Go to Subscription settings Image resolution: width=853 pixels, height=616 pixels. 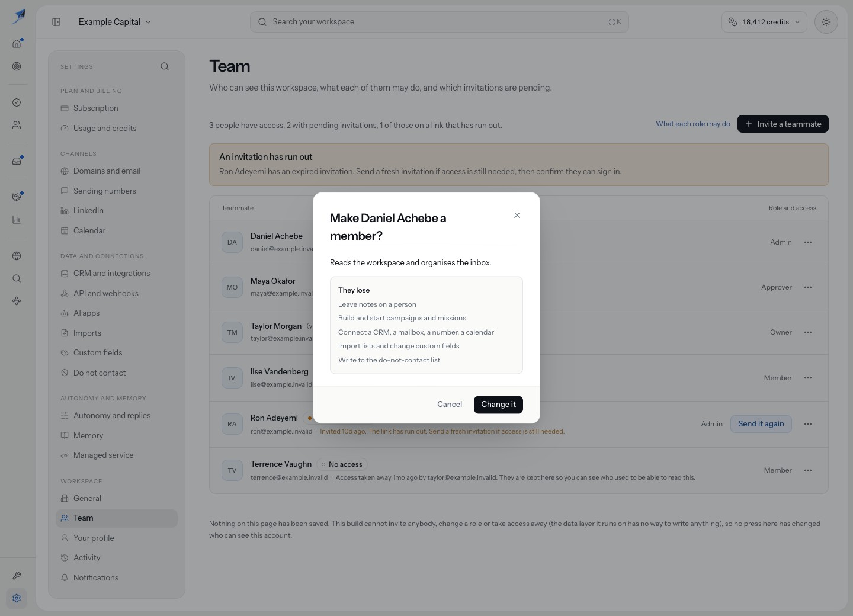tap(117, 108)
